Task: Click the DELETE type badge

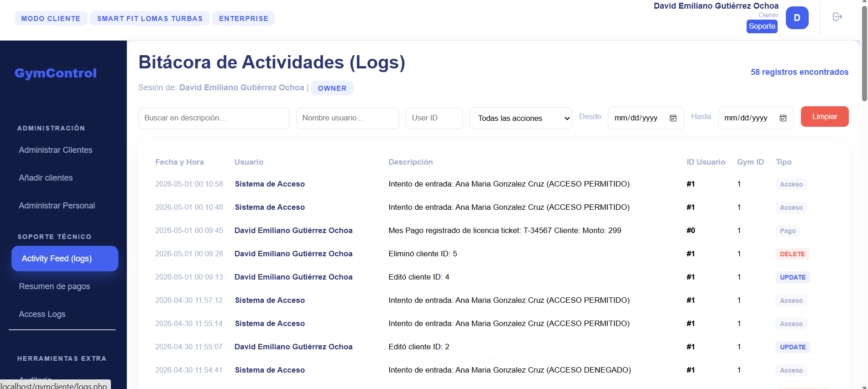Action: click(x=792, y=254)
